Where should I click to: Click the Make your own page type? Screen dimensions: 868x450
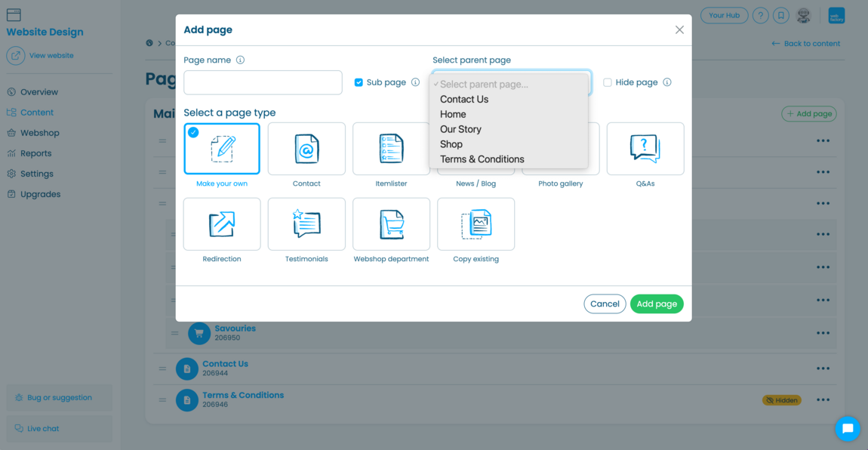[x=222, y=149]
